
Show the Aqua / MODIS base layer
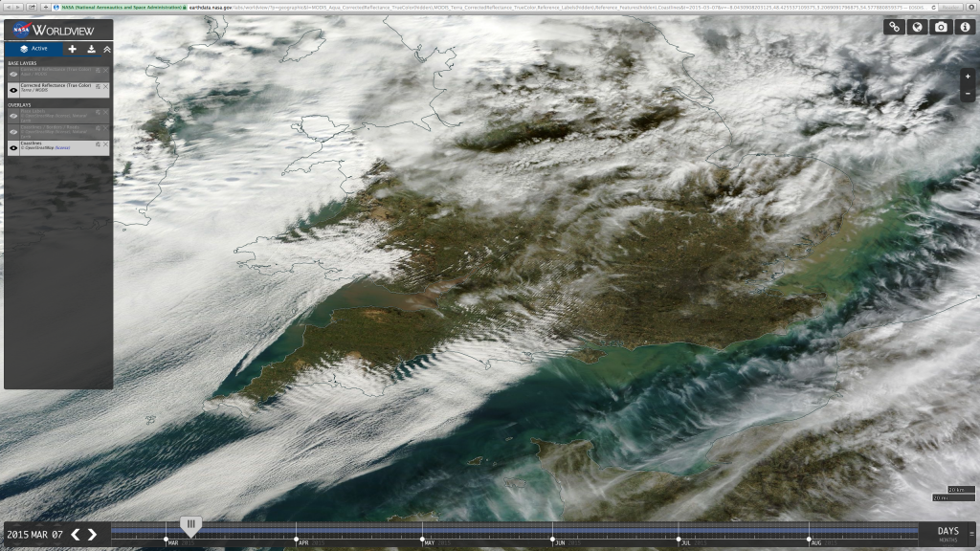[13, 73]
